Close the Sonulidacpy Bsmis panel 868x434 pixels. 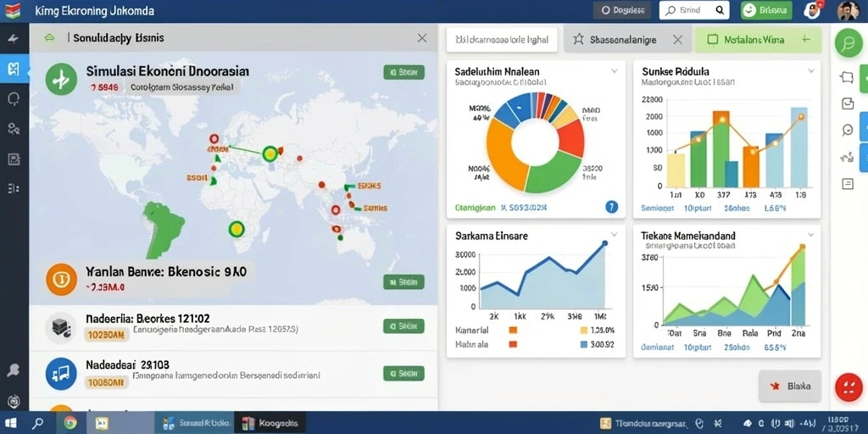pos(422,38)
